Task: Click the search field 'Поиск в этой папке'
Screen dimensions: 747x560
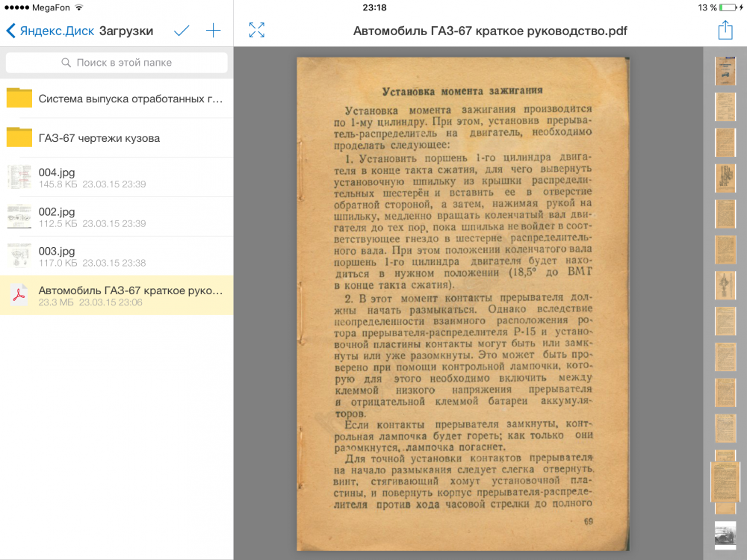Action: pyautogui.click(x=117, y=63)
